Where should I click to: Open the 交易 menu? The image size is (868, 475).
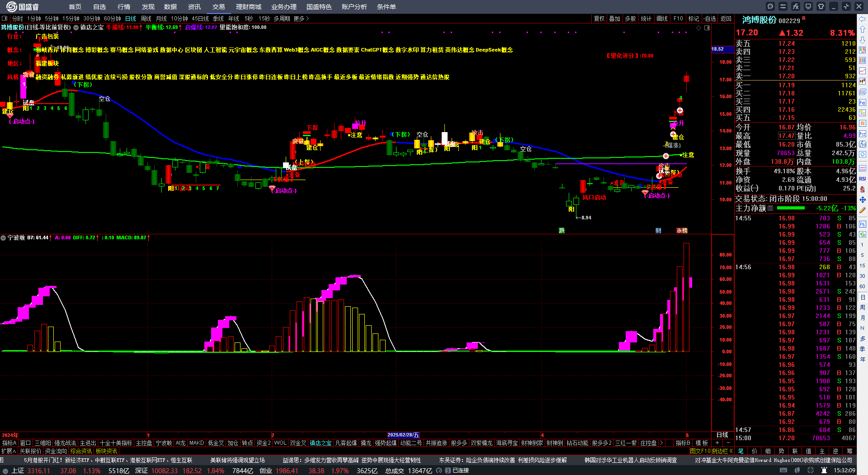click(x=218, y=7)
